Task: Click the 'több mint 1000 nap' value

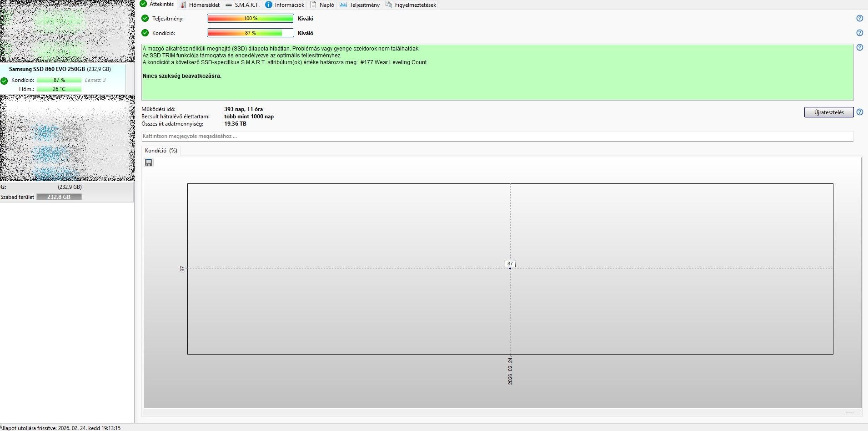Action: tap(249, 117)
